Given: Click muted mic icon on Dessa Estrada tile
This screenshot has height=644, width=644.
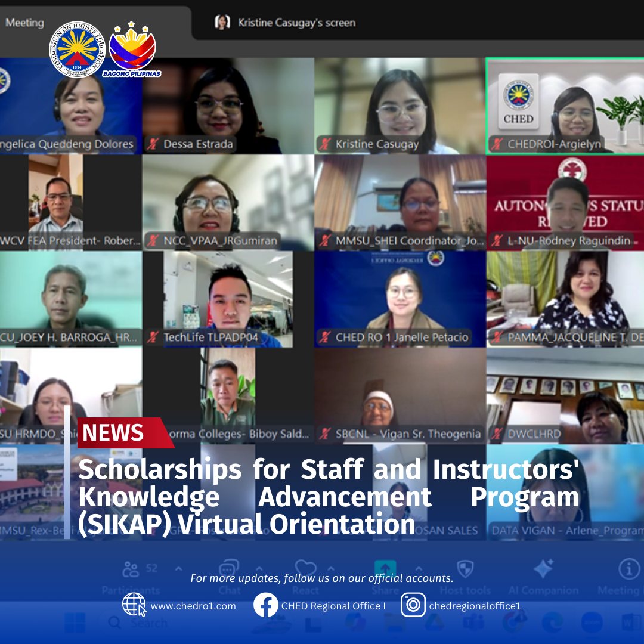Looking at the screenshot, I should [x=153, y=144].
